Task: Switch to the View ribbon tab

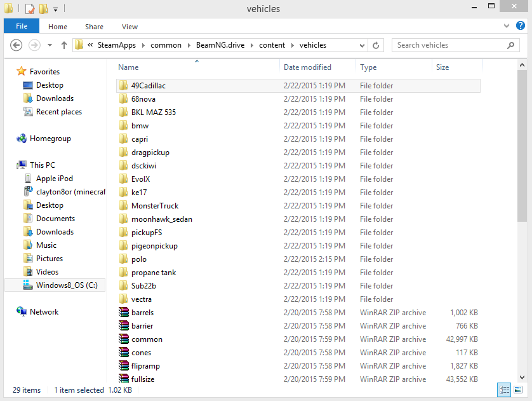Action: point(130,27)
